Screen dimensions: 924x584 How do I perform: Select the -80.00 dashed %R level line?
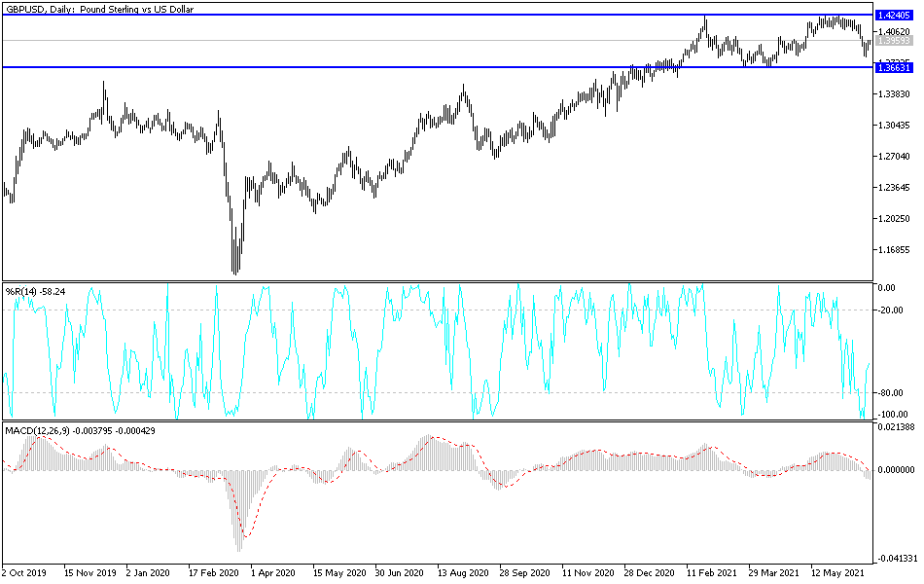pos(438,391)
